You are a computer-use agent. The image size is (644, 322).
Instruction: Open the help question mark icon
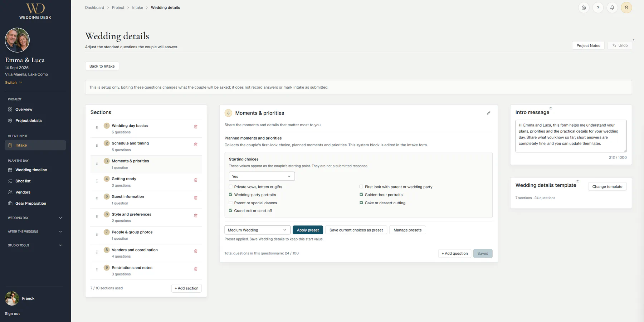click(598, 8)
